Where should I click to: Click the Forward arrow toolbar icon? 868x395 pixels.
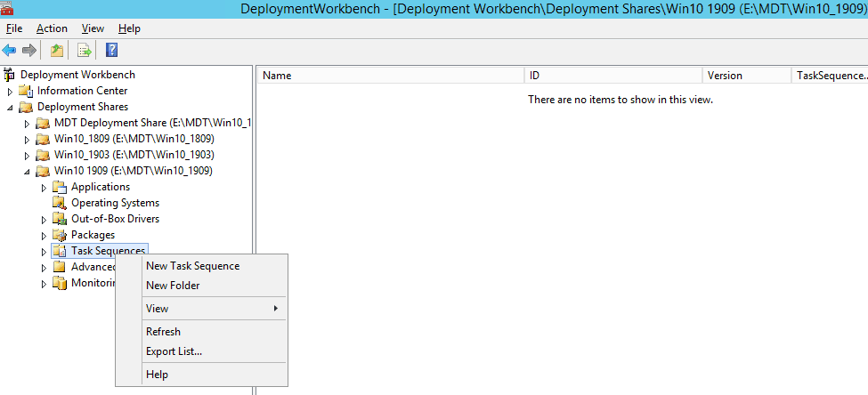28,51
